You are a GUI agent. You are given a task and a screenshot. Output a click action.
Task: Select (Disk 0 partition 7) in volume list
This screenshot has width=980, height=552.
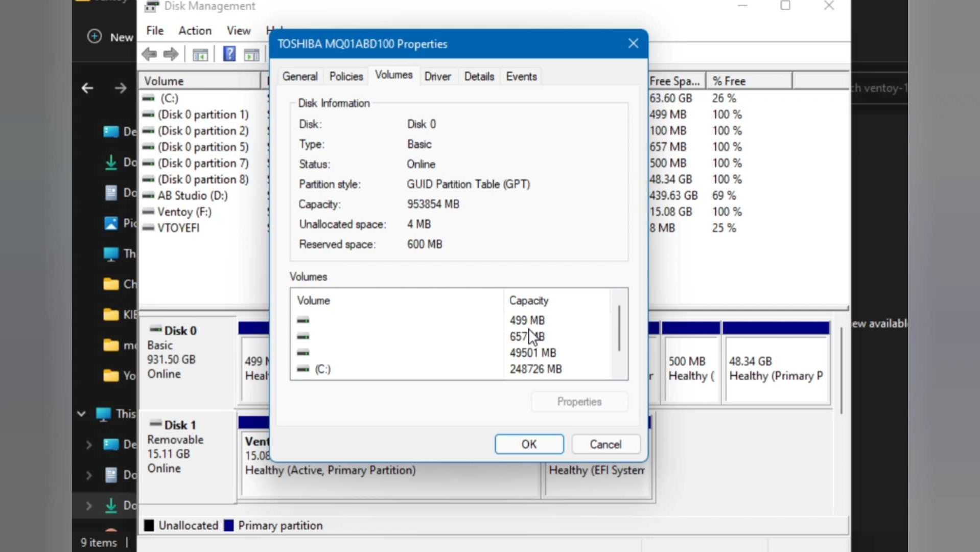pos(203,163)
